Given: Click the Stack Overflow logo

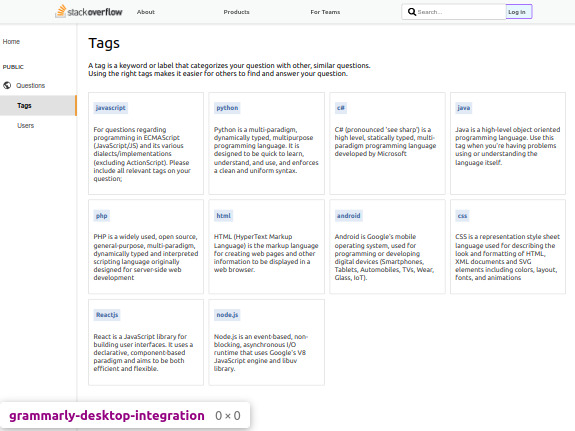Looking at the screenshot, I should [x=89, y=11].
